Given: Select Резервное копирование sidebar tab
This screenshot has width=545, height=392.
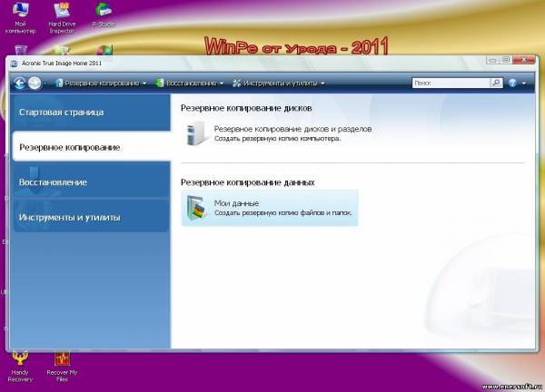Looking at the screenshot, I should click(x=91, y=147).
